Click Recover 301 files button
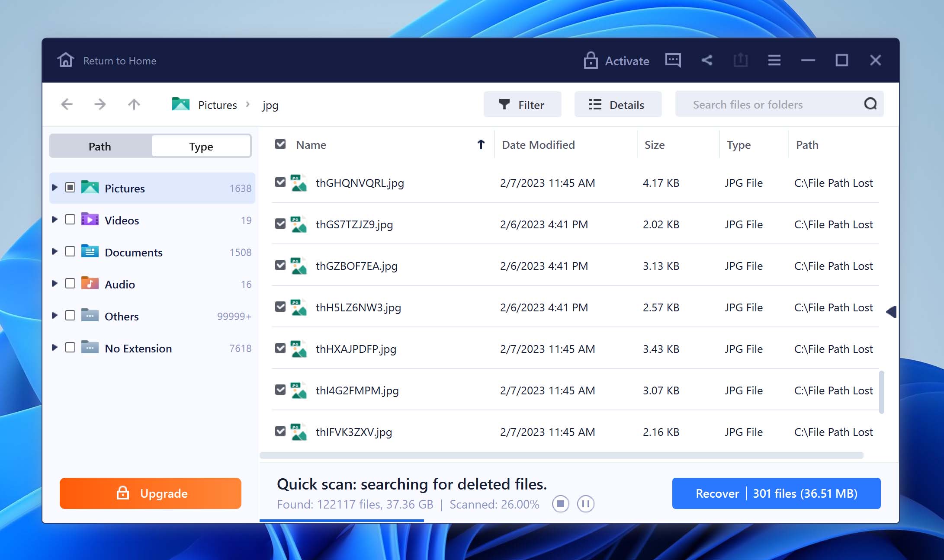 (x=777, y=493)
